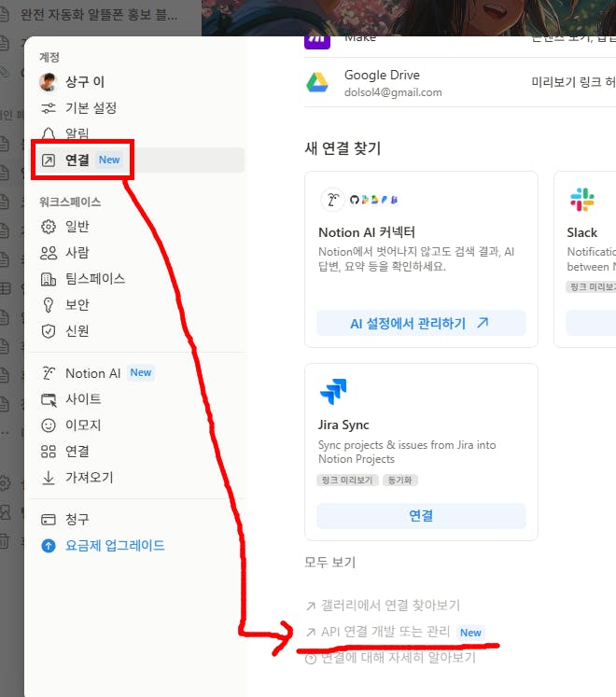This screenshot has width=616, height=697.
Task: Click the Slack logo icon
Action: tap(582, 200)
